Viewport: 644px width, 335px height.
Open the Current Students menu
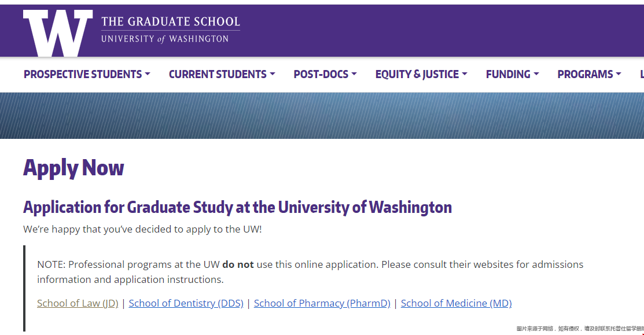(222, 74)
